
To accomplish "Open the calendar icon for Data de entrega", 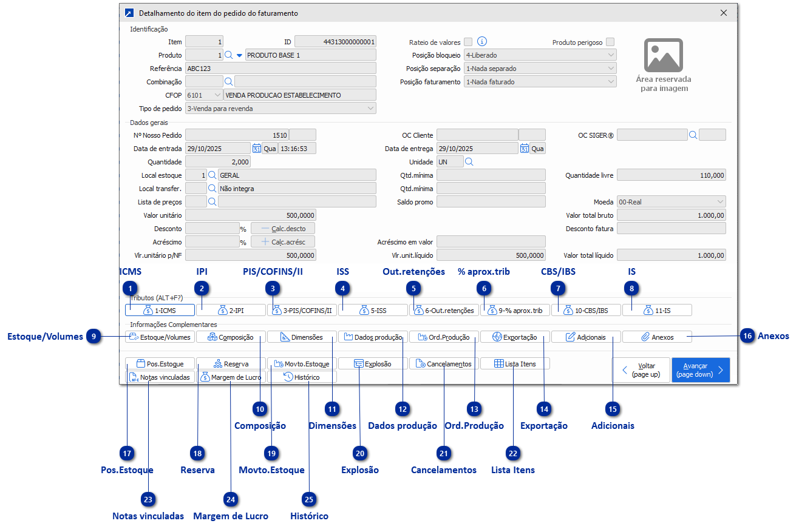I will 524,149.
